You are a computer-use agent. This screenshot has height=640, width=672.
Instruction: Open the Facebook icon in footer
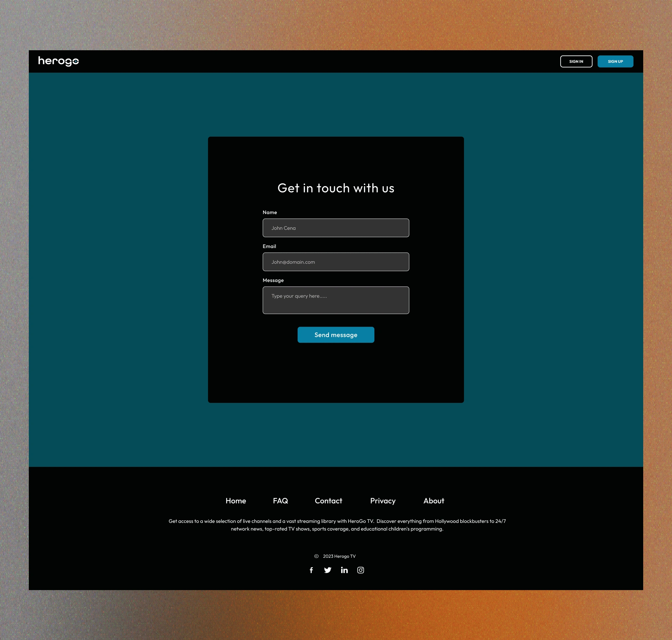[x=311, y=570]
